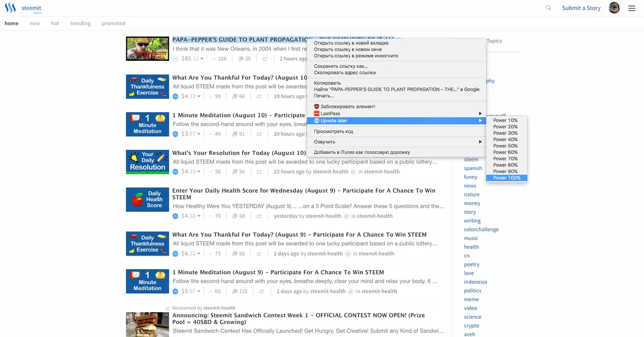The width and height of the screenshot is (644, 337).
Task: Click the Adblock shield icon in context menu
Action: point(316,107)
